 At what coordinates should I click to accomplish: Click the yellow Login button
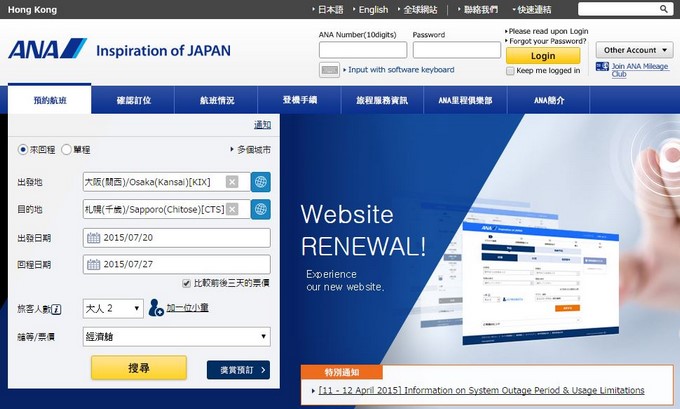[x=543, y=56]
